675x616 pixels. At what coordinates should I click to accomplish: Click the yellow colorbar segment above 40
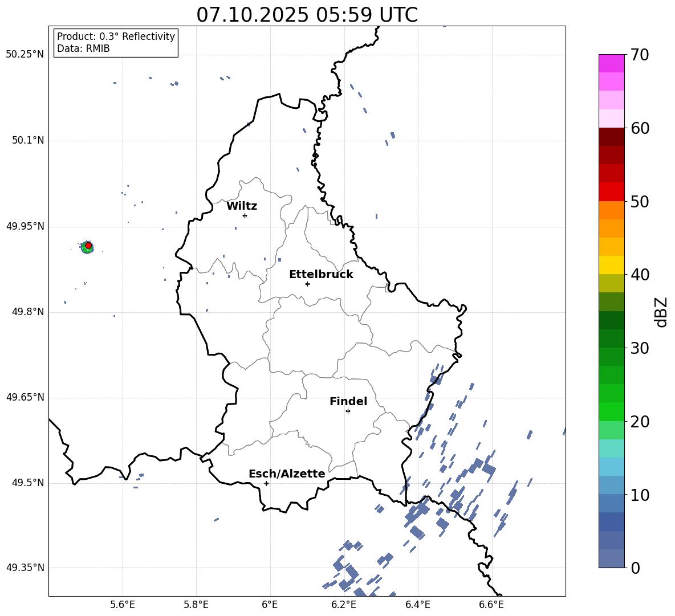tap(611, 265)
